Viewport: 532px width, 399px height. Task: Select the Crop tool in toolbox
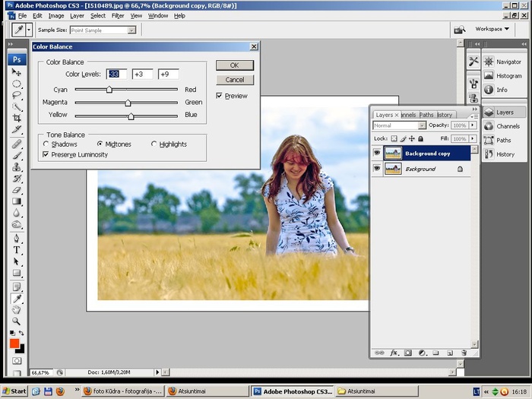click(17, 118)
